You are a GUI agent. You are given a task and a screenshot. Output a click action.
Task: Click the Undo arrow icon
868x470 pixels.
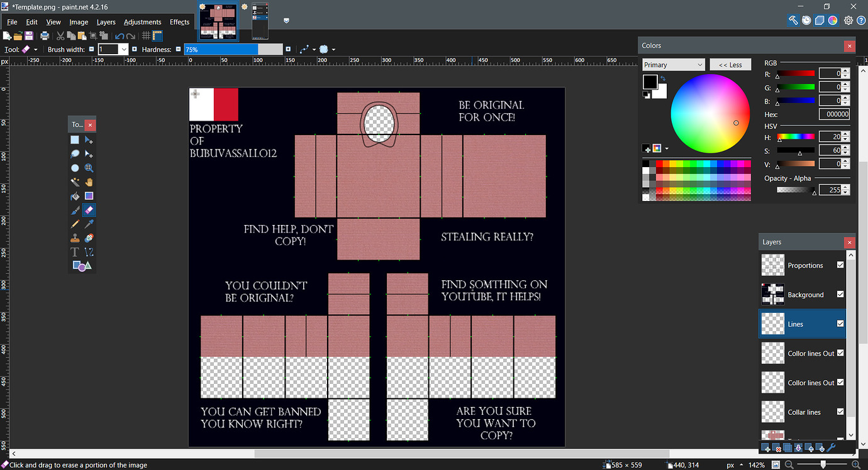(x=120, y=36)
